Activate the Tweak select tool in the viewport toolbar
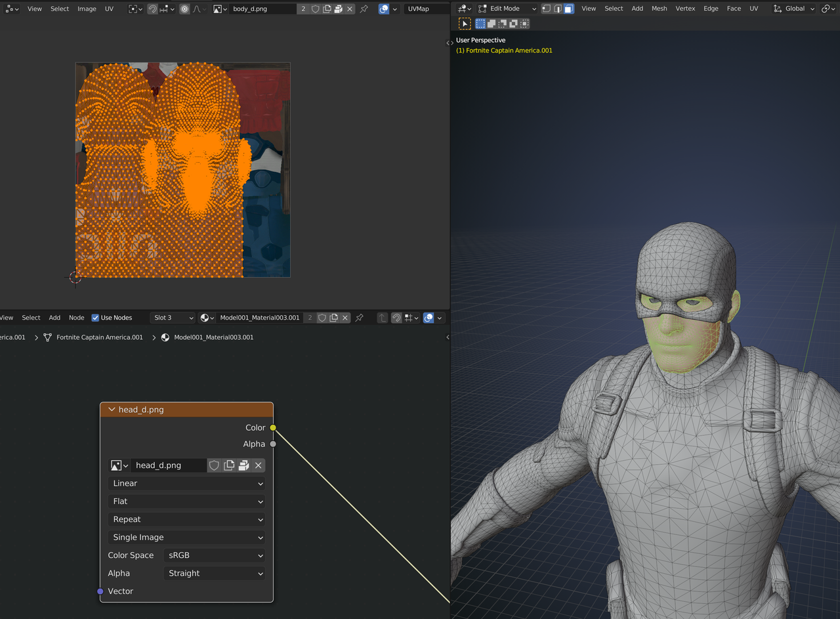Image resolution: width=840 pixels, height=619 pixels. pyautogui.click(x=465, y=23)
